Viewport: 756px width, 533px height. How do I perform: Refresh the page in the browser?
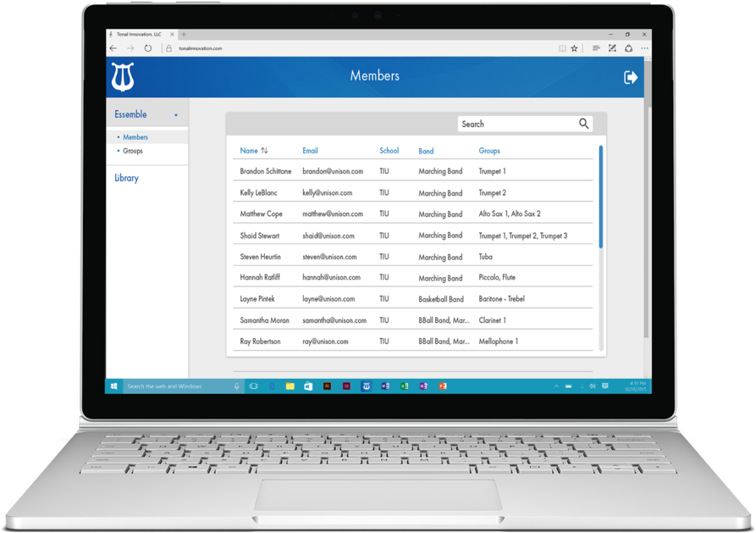point(148,48)
